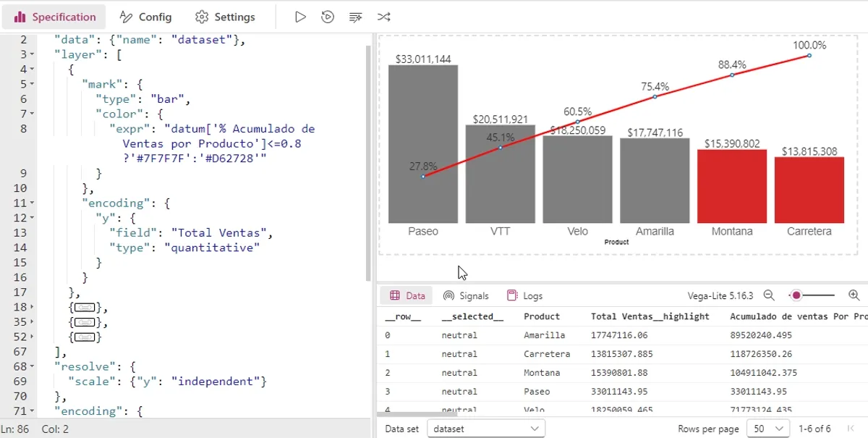Open the dataset dropdown
868x438 pixels.
coord(486,428)
